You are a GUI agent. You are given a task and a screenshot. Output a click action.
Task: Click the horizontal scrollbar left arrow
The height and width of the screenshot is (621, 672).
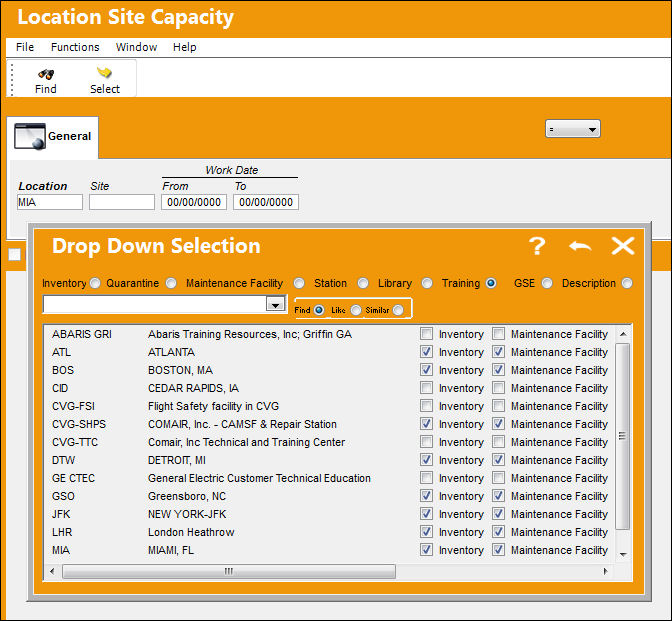(x=52, y=571)
